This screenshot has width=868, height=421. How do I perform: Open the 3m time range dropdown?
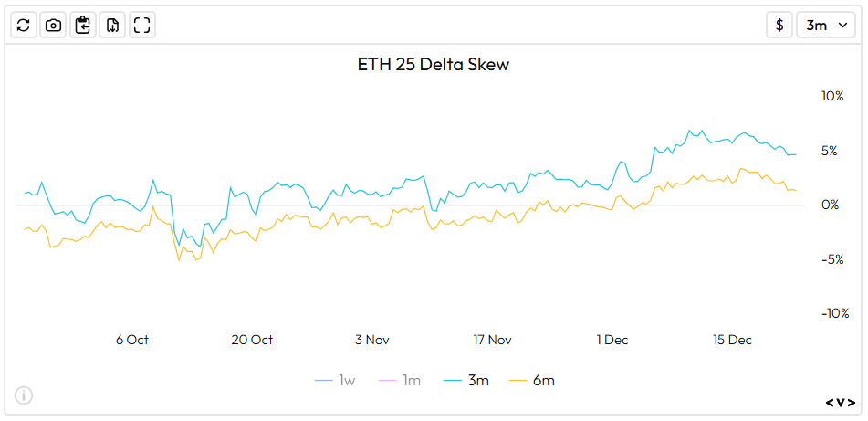[826, 26]
